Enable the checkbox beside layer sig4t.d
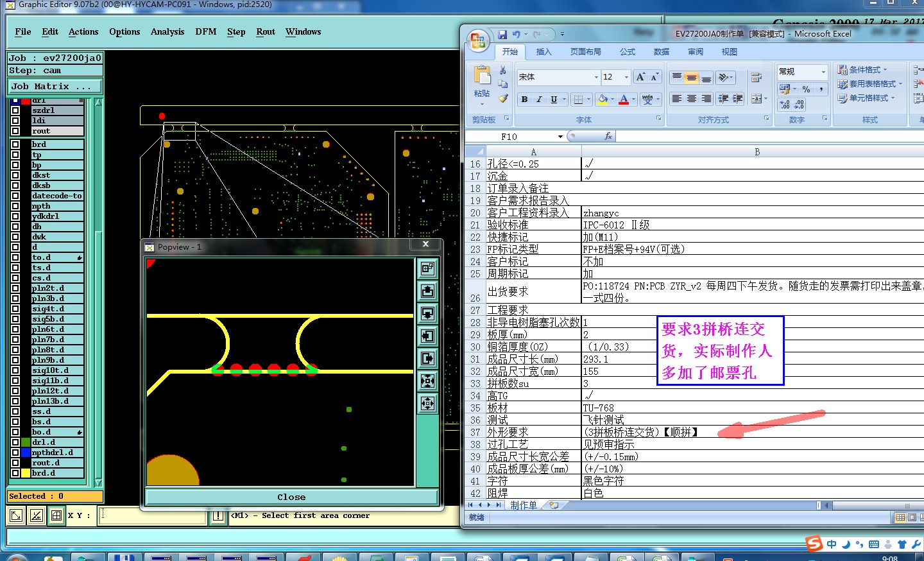 15,309
